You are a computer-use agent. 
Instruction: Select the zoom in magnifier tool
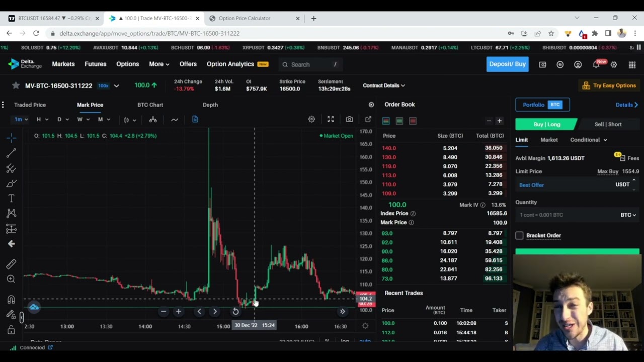(11, 279)
